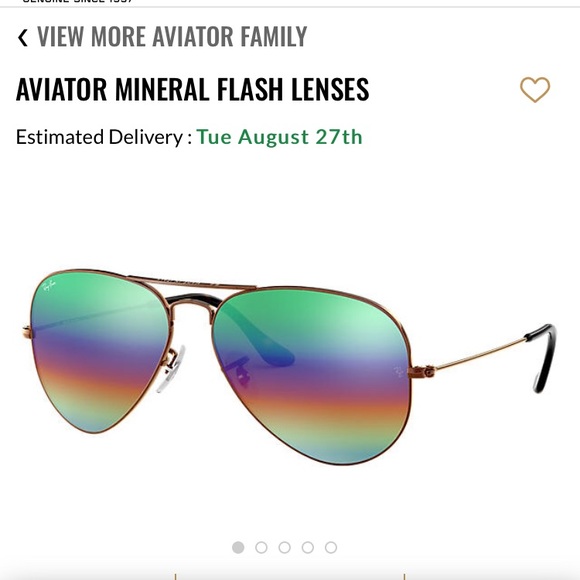580x580 pixels.
Task: Click the right hinge of the sunglasses
Action: (422, 371)
